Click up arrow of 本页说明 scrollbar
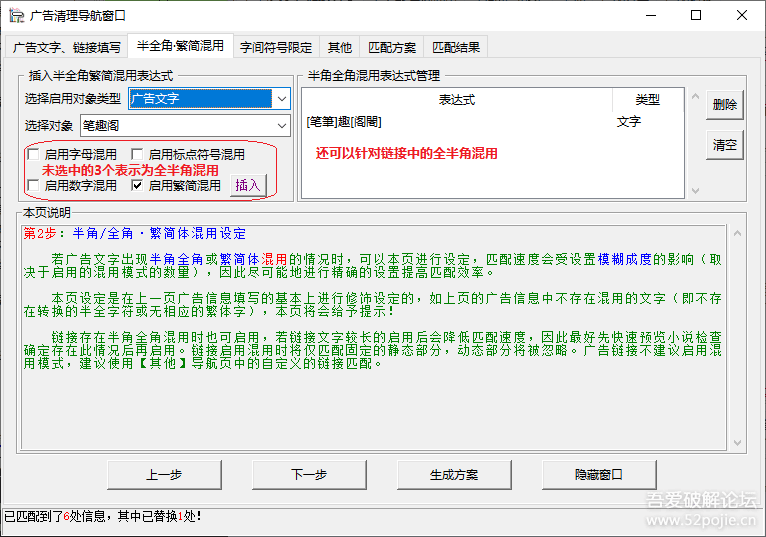This screenshot has width=766, height=537. [737, 234]
